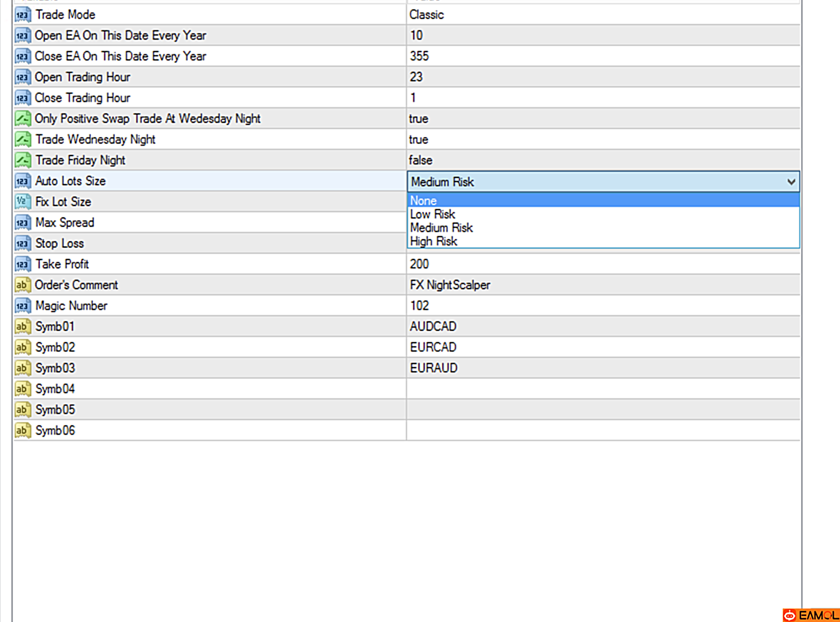Image resolution: width=840 pixels, height=622 pixels.
Task: Edit the Symb04 empty value field
Action: tap(603, 389)
